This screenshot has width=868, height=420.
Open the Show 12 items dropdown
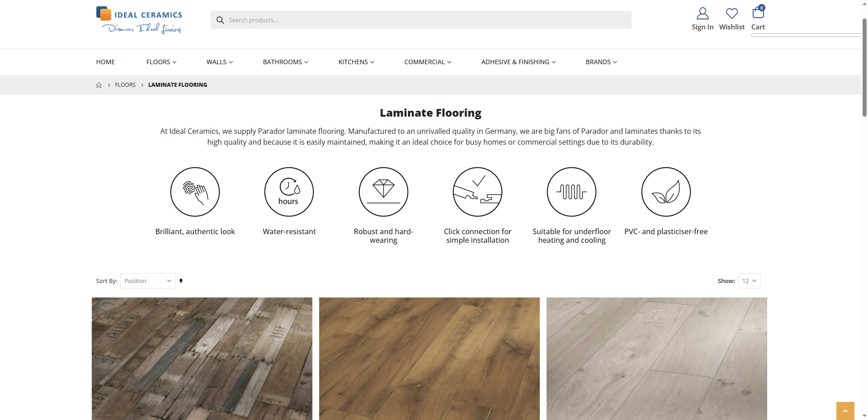click(x=749, y=281)
